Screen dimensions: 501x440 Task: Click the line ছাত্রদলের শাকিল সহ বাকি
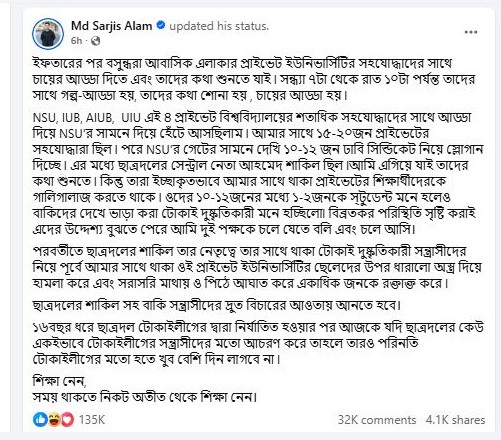click(216, 305)
